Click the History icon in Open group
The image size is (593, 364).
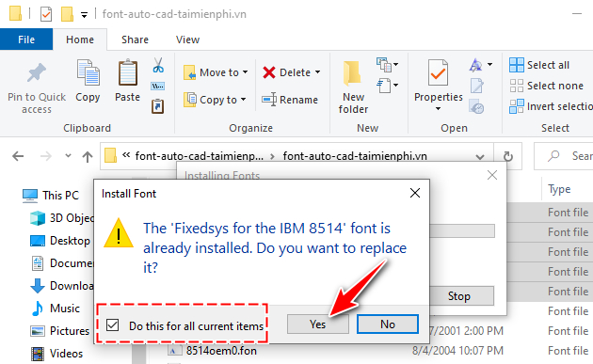(476, 106)
